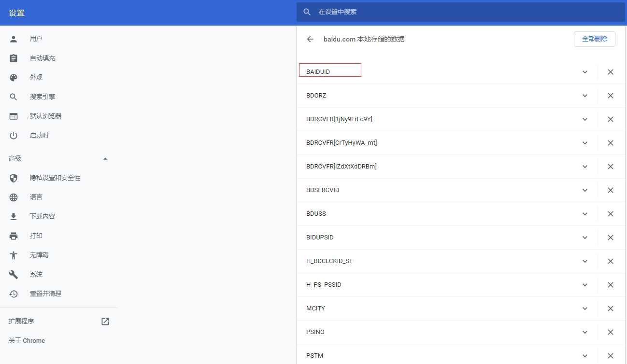This screenshot has height=364, width=627.
Task: Expand the BDUSS cookie details
Action: pyautogui.click(x=585, y=214)
